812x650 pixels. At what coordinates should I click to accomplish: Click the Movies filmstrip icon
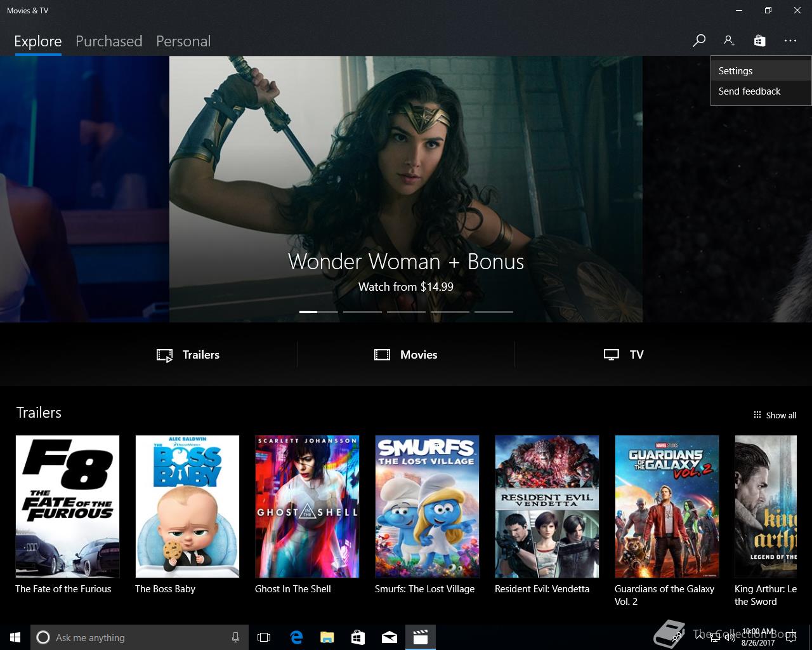[382, 355]
